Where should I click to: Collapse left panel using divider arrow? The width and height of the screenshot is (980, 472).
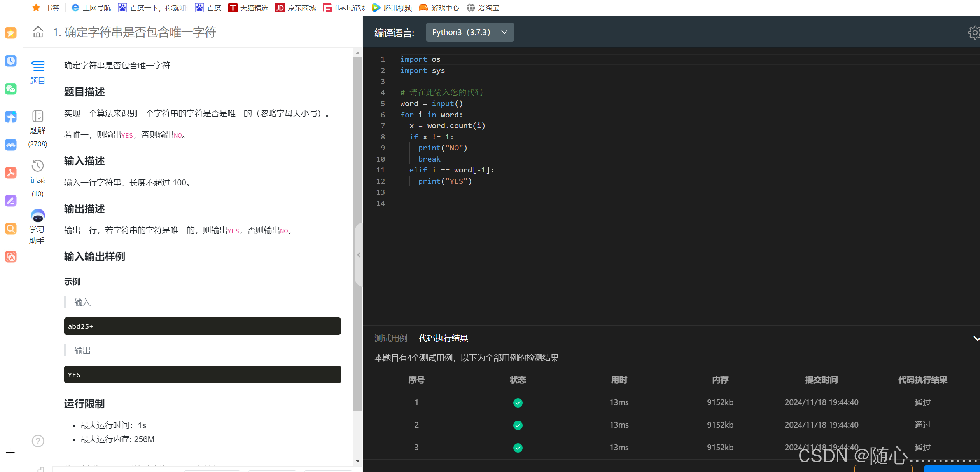coord(359,255)
